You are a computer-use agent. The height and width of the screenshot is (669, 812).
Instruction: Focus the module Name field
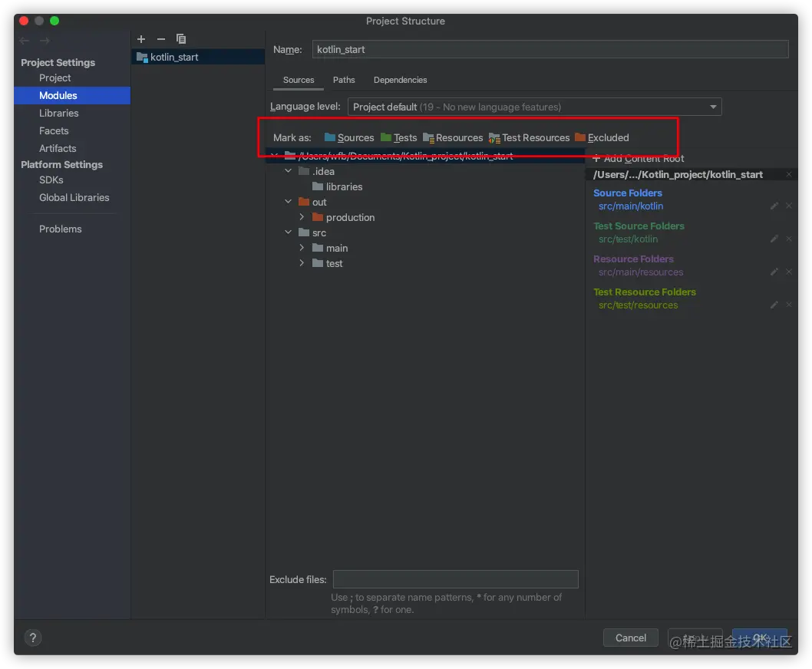[550, 49]
